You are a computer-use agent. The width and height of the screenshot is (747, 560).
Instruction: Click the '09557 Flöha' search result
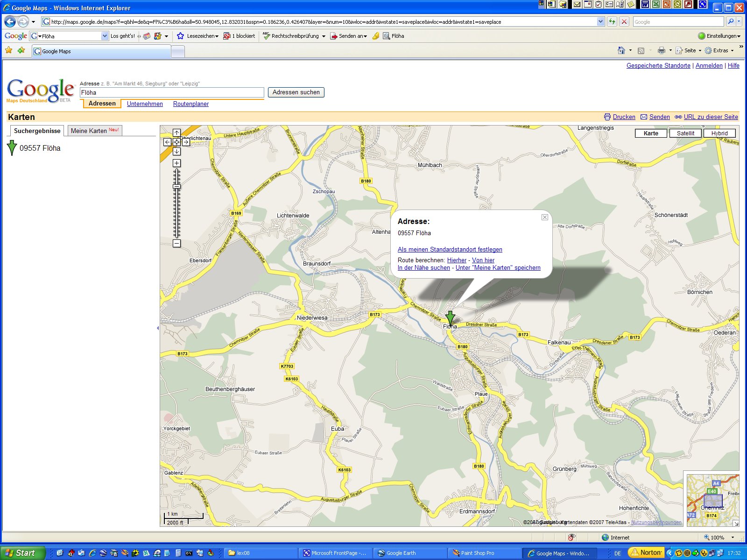40,148
